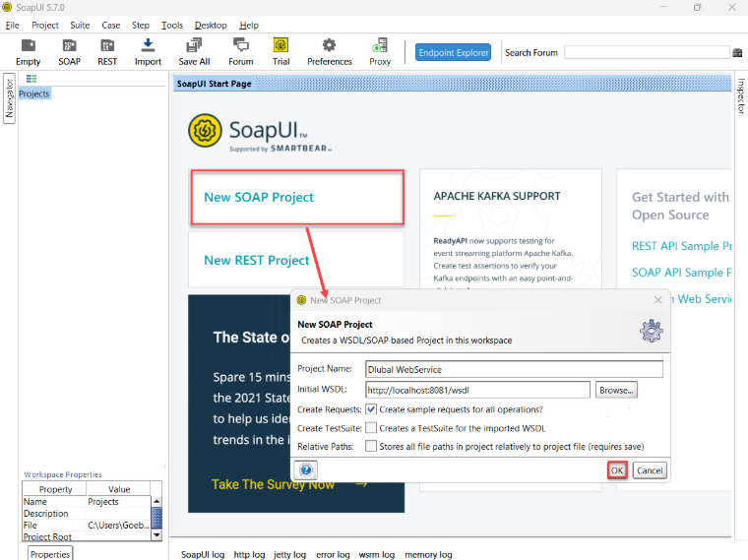Open the Forum toolbar icon

[x=240, y=51]
